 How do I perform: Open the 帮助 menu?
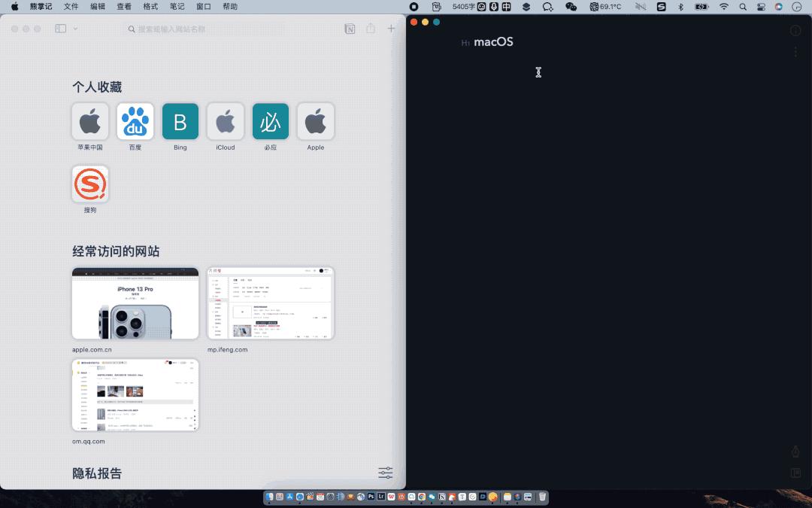pyautogui.click(x=230, y=7)
